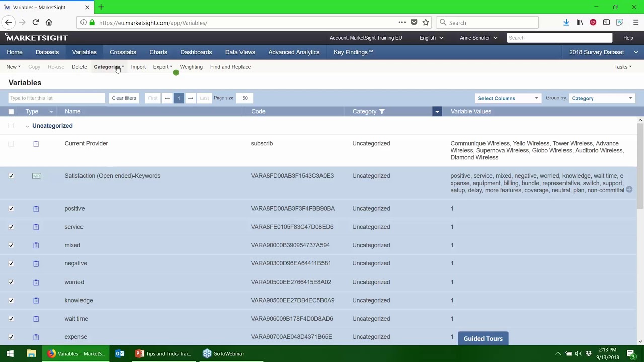Image resolution: width=644 pixels, height=362 pixels.
Task: Open the Tasks dropdown
Action: pos(623,67)
